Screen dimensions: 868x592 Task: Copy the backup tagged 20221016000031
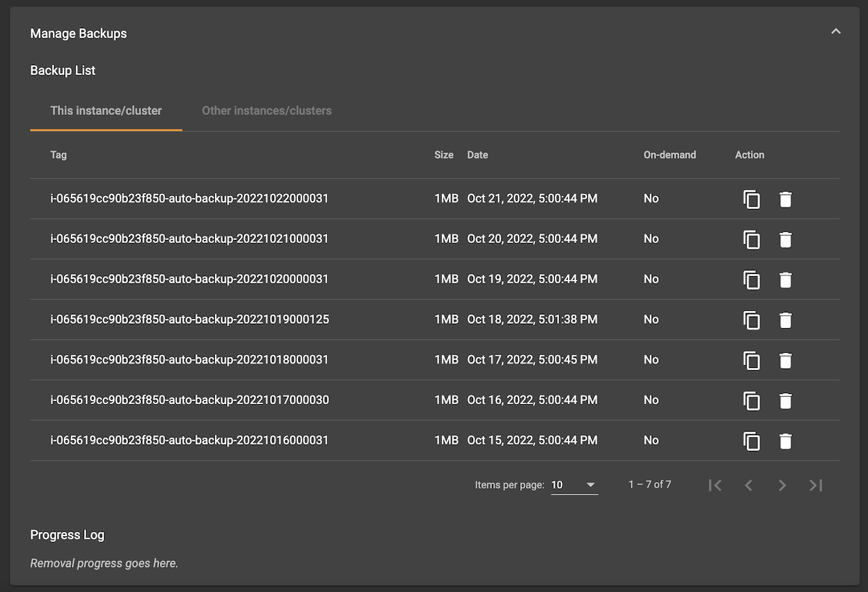[x=752, y=441]
